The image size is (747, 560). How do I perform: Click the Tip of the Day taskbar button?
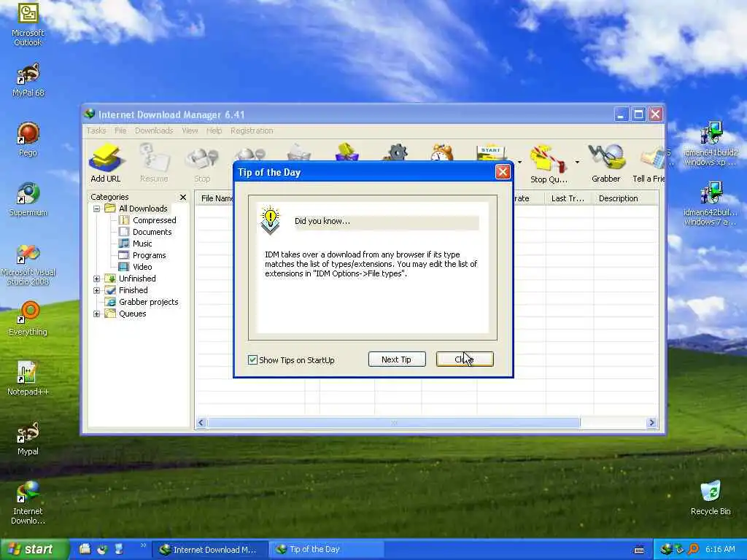326,550
